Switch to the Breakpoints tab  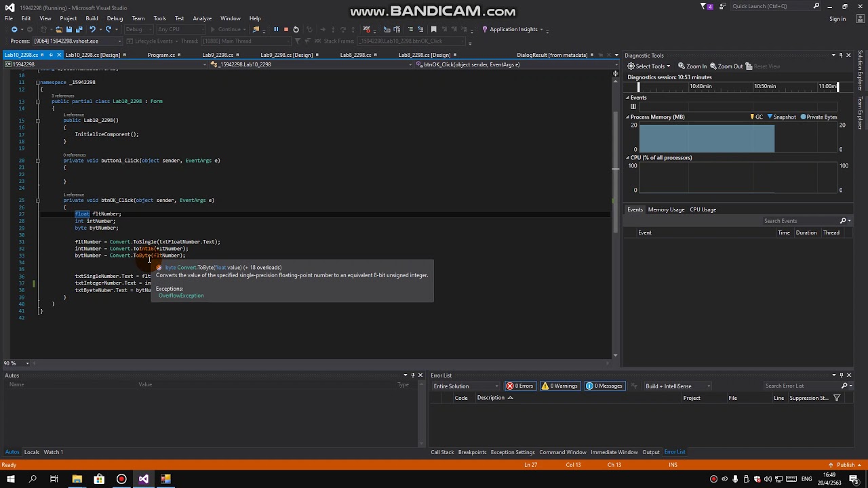coord(472,452)
